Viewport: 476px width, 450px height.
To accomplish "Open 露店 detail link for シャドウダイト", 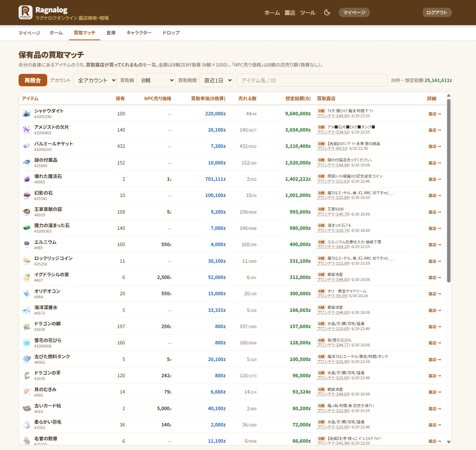I will click(435, 114).
